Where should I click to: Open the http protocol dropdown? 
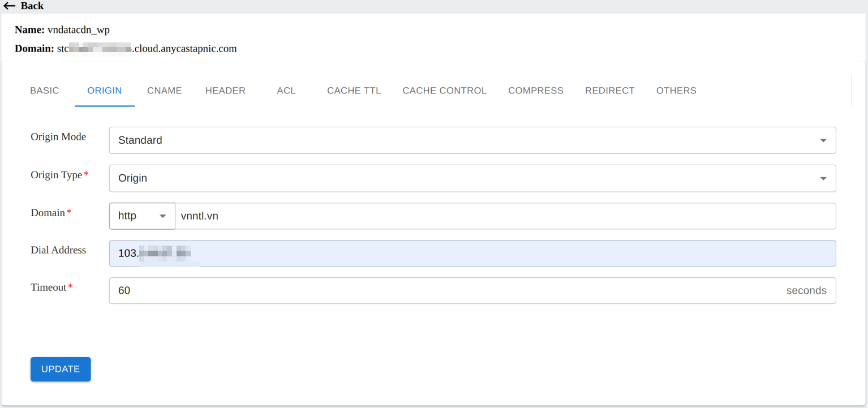[x=142, y=216]
